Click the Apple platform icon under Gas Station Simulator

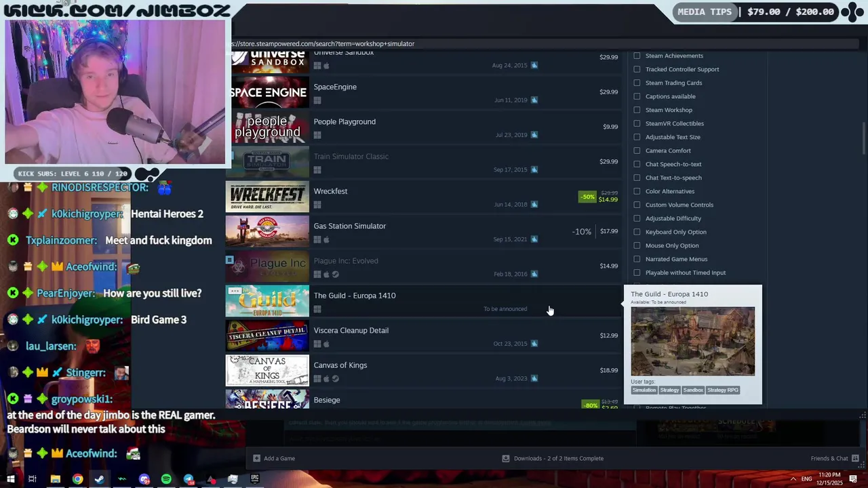[326, 240]
